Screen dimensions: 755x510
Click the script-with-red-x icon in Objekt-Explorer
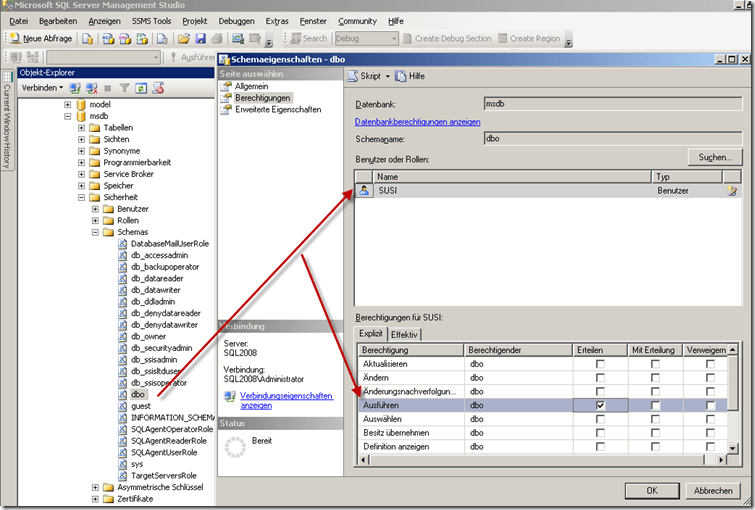pyautogui.click(x=158, y=88)
